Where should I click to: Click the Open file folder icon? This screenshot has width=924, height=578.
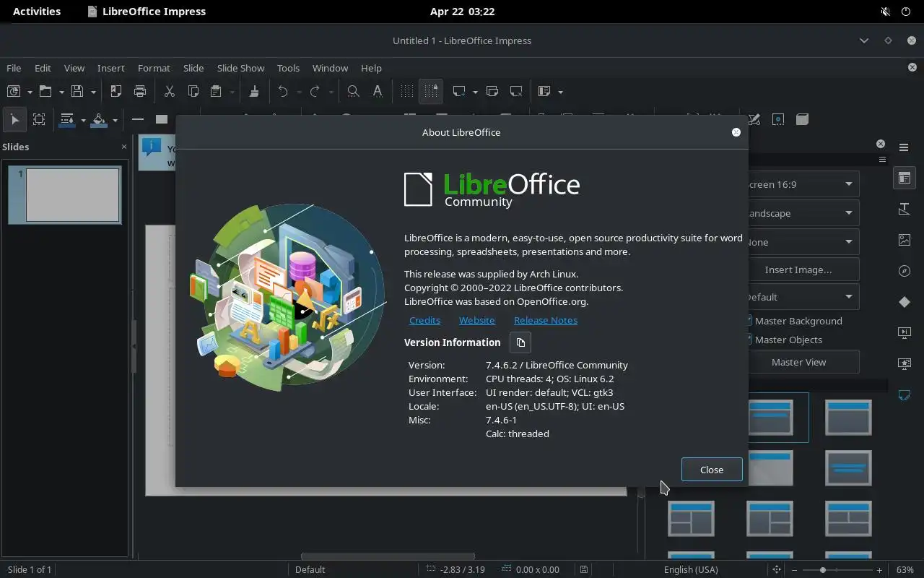pos(45,91)
